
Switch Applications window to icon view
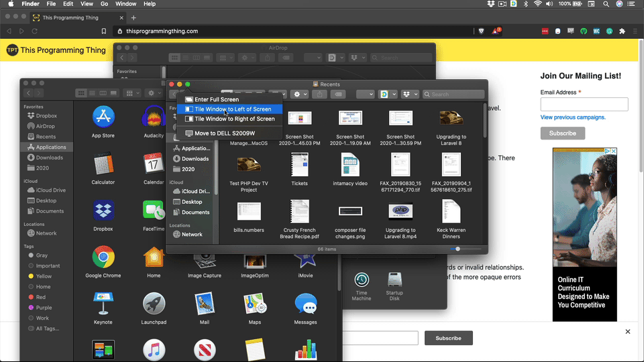tap(81, 93)
